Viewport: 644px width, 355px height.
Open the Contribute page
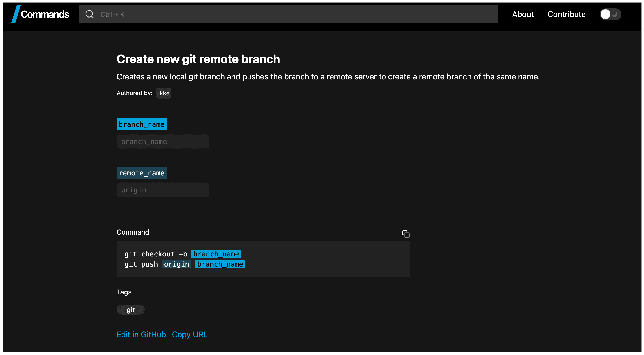point(566,14)
